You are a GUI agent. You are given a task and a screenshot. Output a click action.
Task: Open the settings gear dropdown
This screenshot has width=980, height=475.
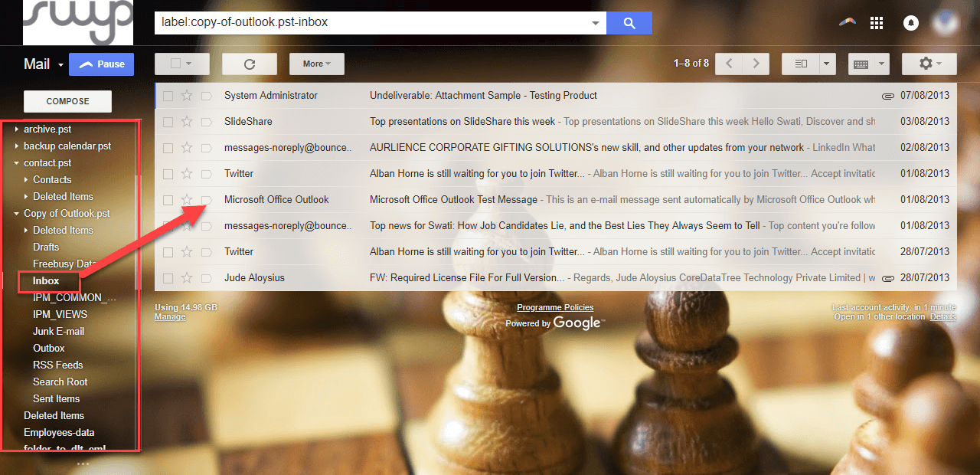[x=929, y=64]
